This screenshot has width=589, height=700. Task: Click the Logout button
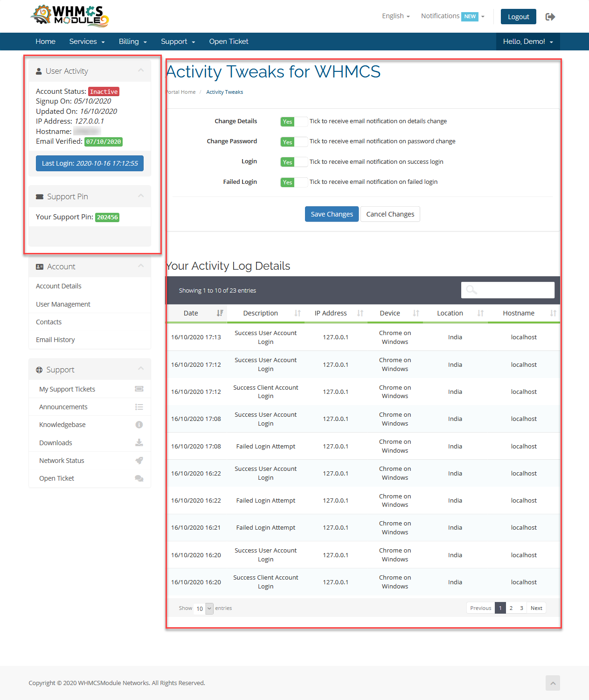pos(519,17)
